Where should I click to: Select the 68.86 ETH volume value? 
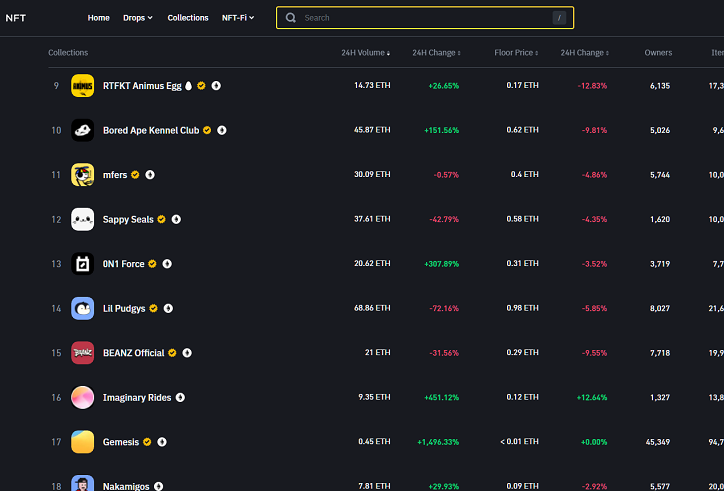coord(372,308)
